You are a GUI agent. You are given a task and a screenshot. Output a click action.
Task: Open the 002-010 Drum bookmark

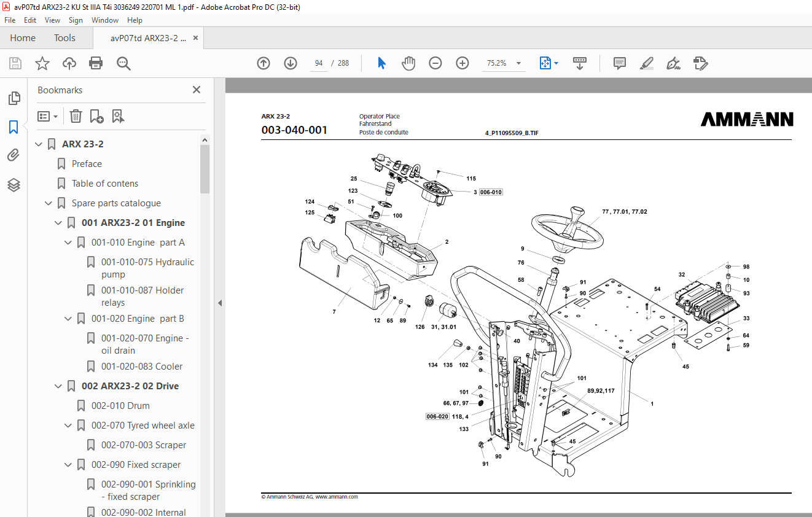click(x=120, y=406)
